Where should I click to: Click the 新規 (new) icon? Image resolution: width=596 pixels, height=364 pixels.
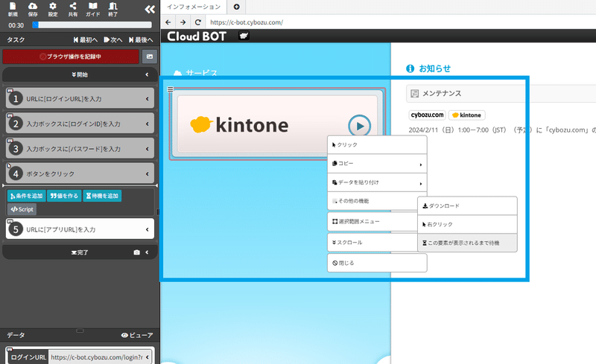[13, 9]
